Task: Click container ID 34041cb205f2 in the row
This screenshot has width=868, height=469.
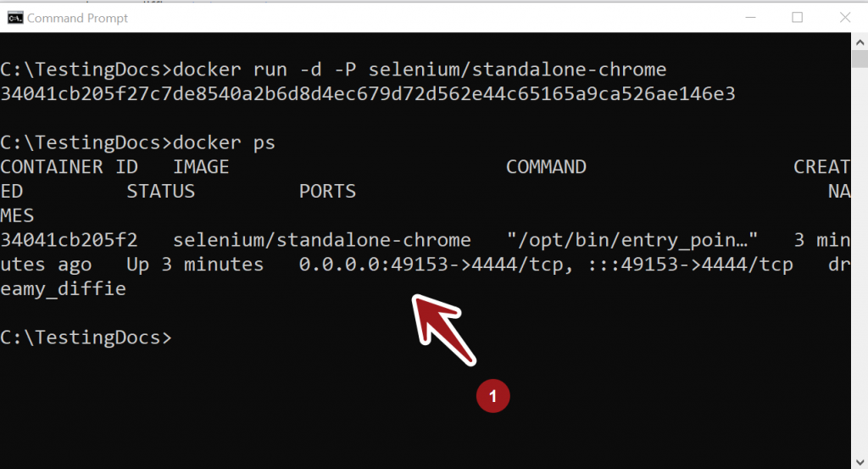Action: tap(69, 240)
